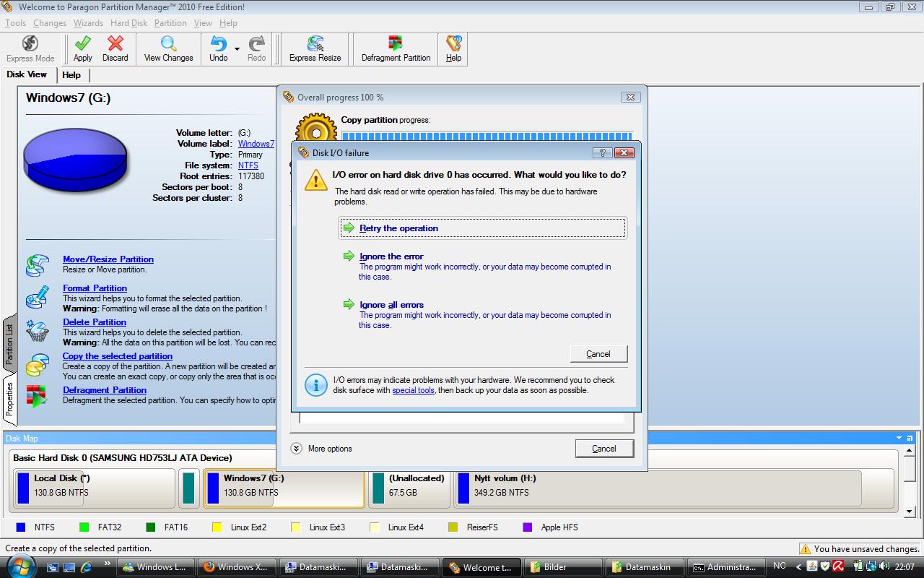
Task: Apply pending changes with the green checkmark
Action: click(x=83, y=44)
